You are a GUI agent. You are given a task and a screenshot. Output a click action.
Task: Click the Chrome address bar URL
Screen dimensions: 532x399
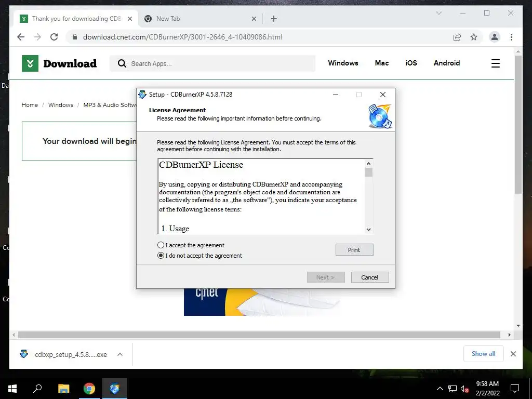tap(182, 37)
